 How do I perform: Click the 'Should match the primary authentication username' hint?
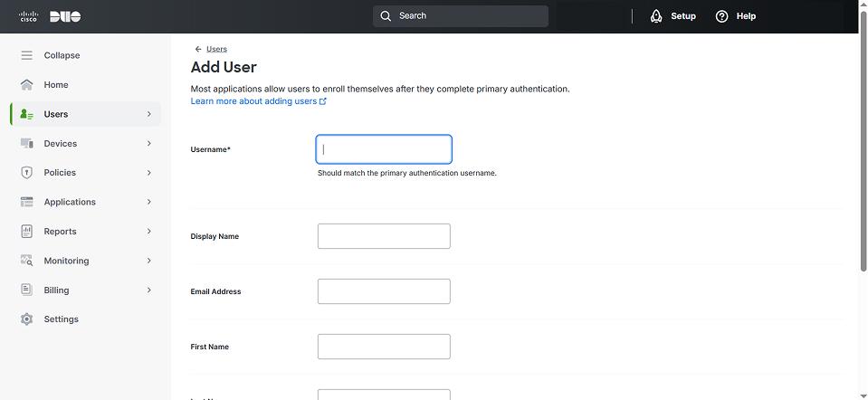(x=407, y=173)
